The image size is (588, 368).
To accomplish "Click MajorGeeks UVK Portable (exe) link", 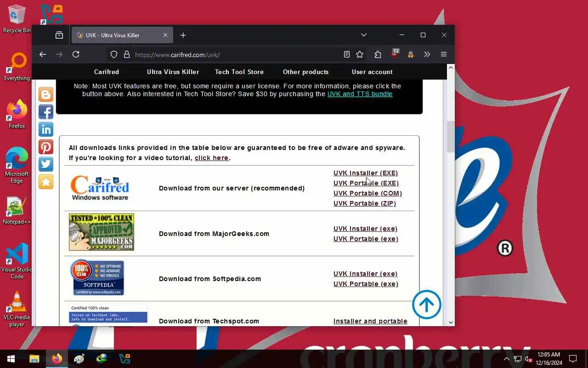I will click(x=366, y=239).
